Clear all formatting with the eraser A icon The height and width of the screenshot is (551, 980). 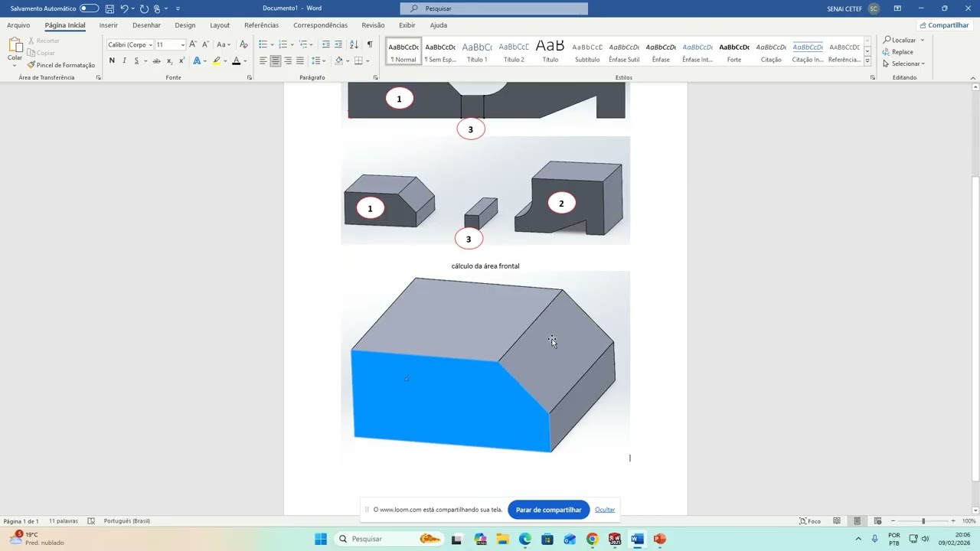(243, 44)
